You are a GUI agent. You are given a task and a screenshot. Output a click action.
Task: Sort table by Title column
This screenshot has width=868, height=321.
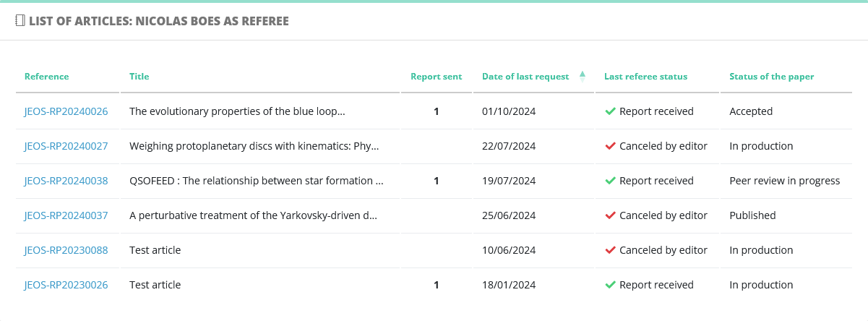[x=139, y=76]
